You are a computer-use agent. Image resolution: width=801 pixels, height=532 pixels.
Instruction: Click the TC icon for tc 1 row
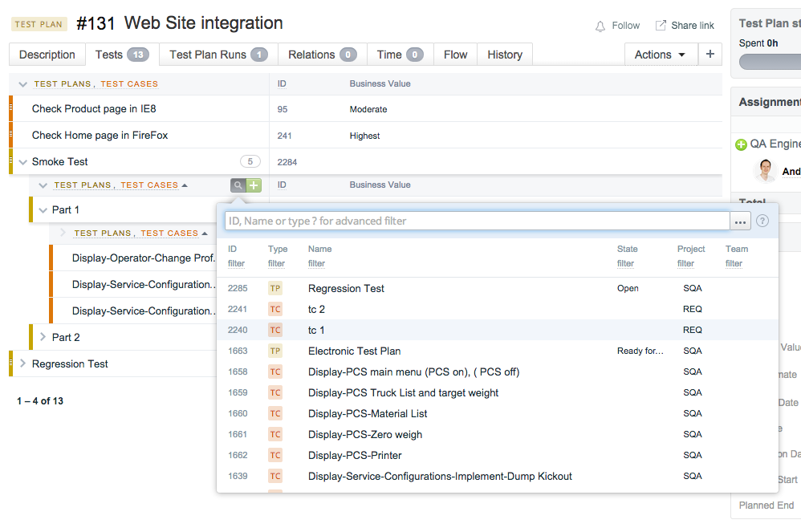[x=275, y=331]
